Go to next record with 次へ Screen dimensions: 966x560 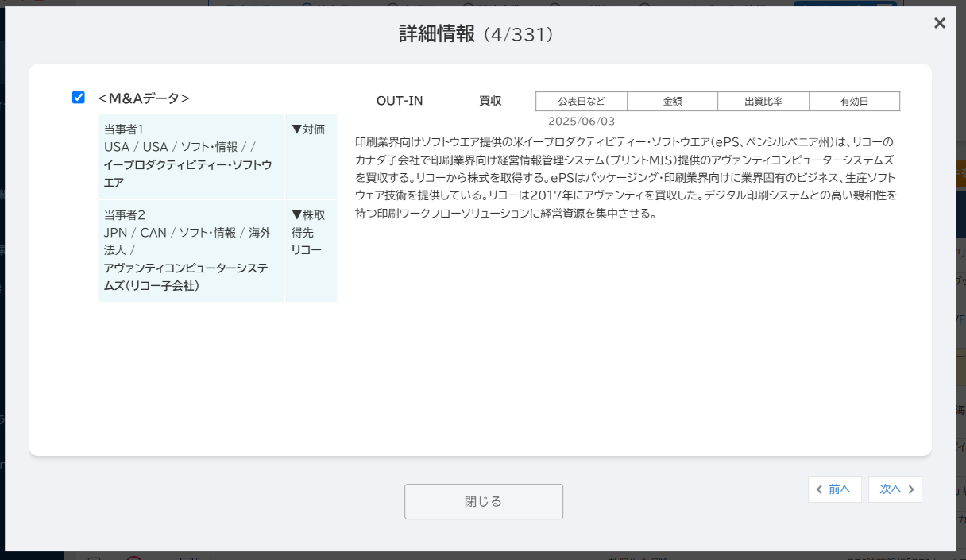click(895, 489)
